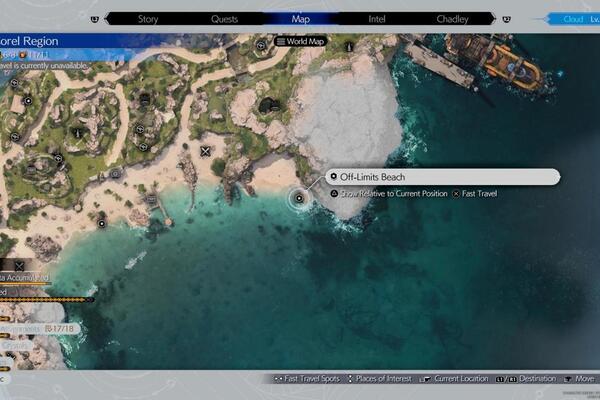Screen dimensions: 600x400
Task: Click the docked ship at the harbor
Action: [496, 61]
